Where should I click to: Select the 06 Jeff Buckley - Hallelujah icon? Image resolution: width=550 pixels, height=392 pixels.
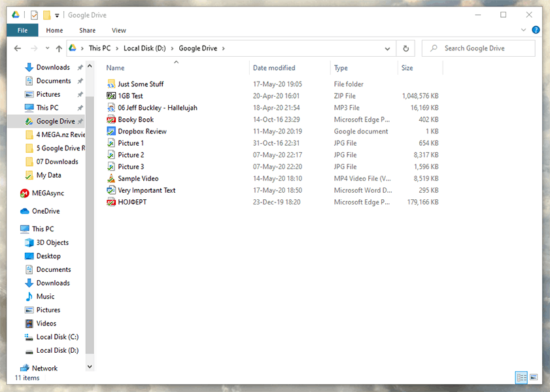pyautogui.click(x=111, y=108)
